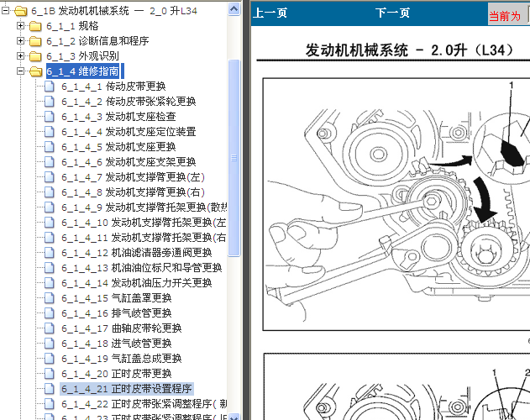Screen dimensions: 530x420
Task: Click the open folder icon of 6_1_4 维修指南
Action: click(36, 71)
